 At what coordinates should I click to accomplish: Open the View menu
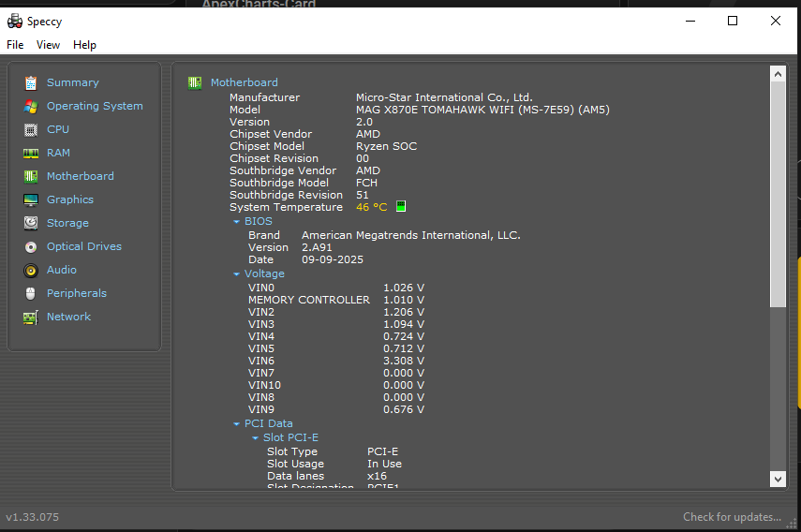pos(48,45)
